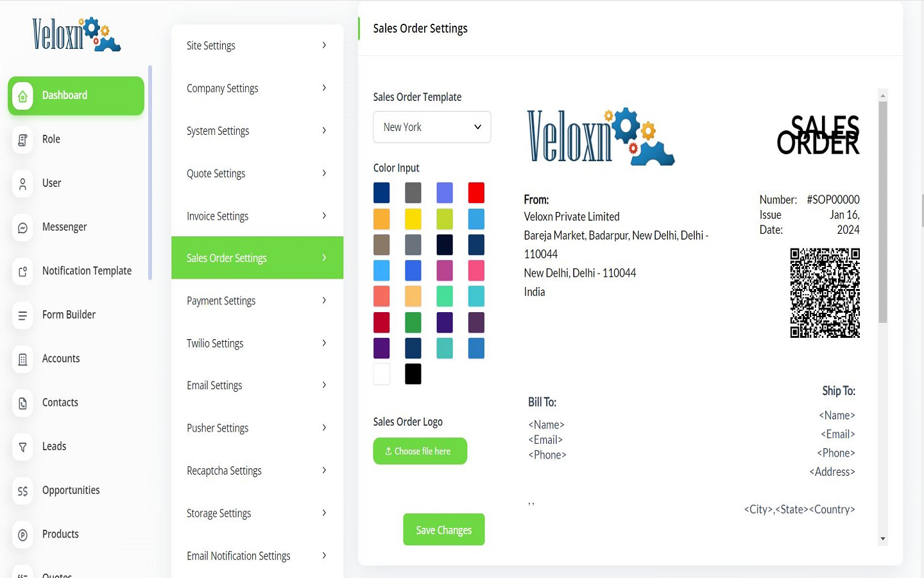924x578 pixels.
Task: Open the User section via its sidebar icon
Action: click(22, 183)
